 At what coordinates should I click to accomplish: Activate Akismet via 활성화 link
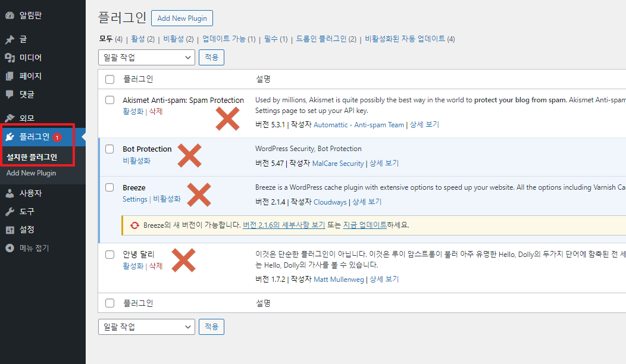pyautogui.click(x=133, y=111)
